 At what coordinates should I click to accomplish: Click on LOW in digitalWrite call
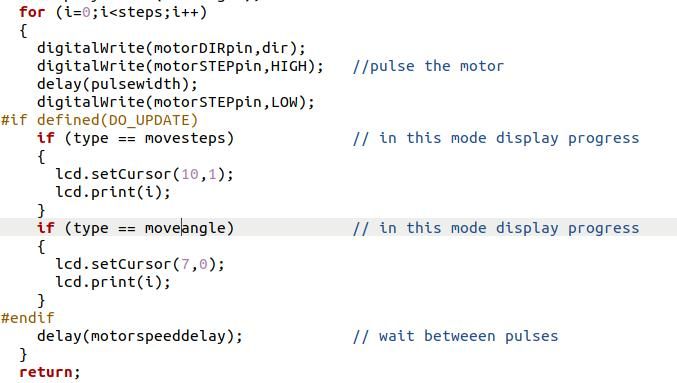click(284, 102)
